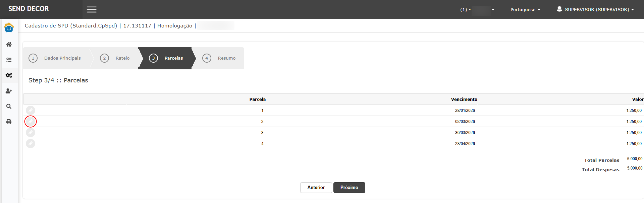Click the search magnifier sidebar icon
This screenshot has height=203, width=644.
9,107
